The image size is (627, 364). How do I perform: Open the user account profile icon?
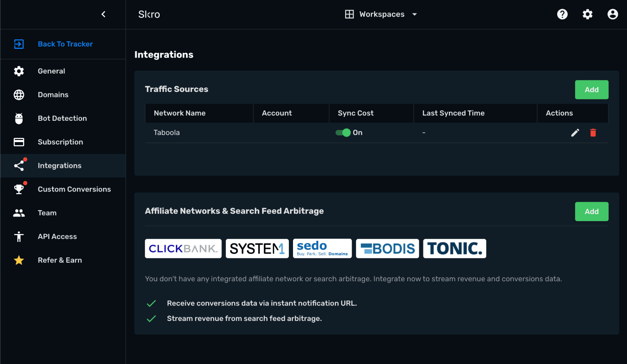click(x=612, y=14)
